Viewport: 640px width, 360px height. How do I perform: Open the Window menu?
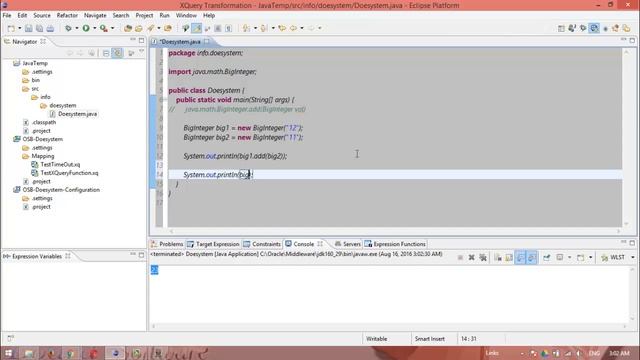click(186, 15)
